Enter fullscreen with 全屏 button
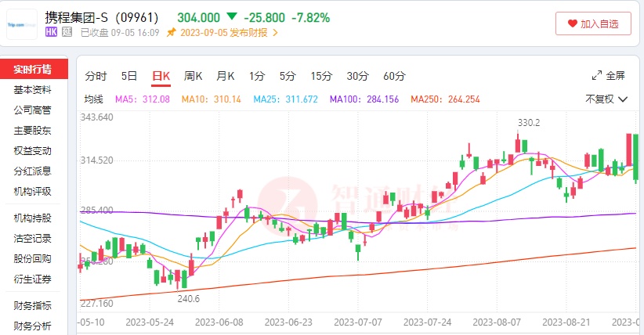 click(x=608, y=76)
